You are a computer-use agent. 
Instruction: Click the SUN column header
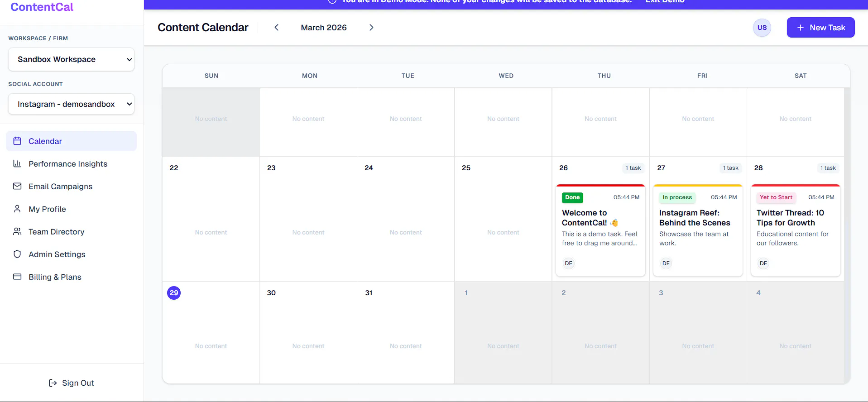pyautogui.click(x=211, y=76)
